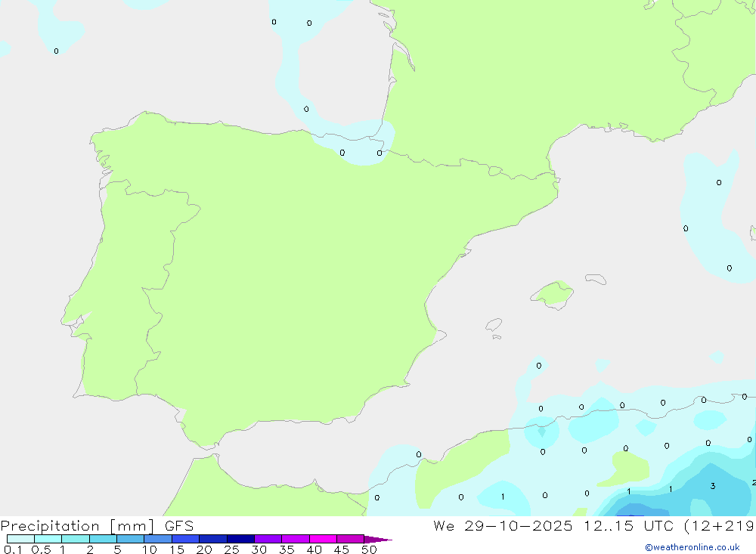Select the "12..15 UTC" time text
Screen dimensions: 756x554
pos(629,525)
